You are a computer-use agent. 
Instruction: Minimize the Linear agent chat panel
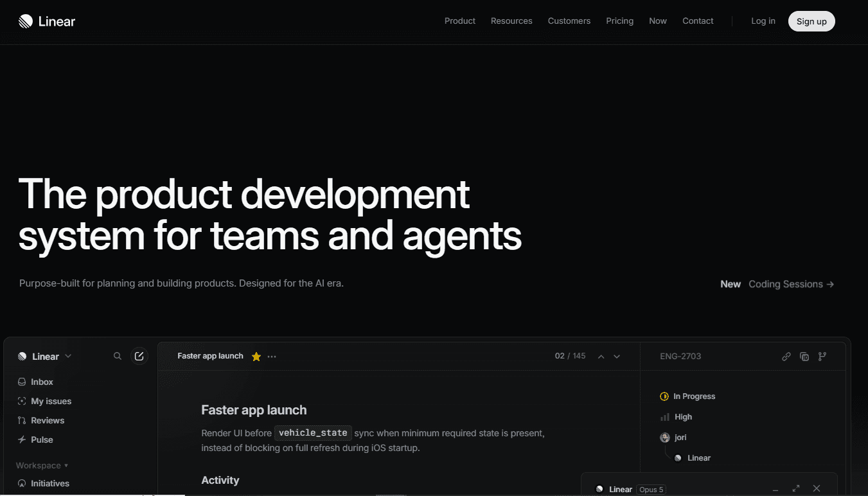[775, 489]
